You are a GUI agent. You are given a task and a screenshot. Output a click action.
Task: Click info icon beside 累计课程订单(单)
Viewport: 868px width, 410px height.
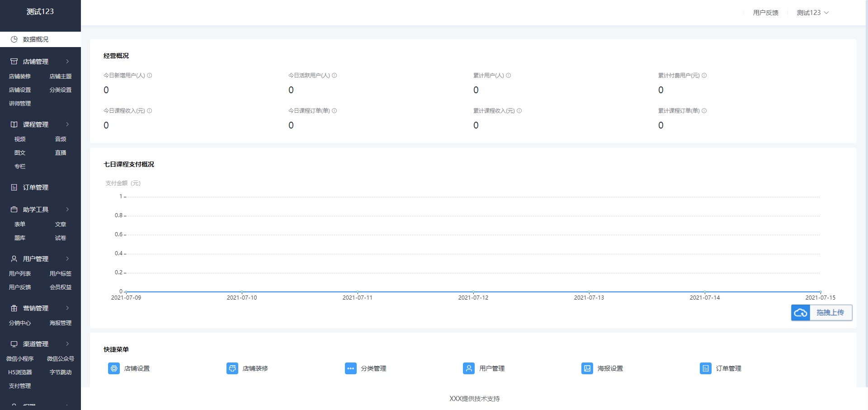pyautogui.click(x=704, y=111)
